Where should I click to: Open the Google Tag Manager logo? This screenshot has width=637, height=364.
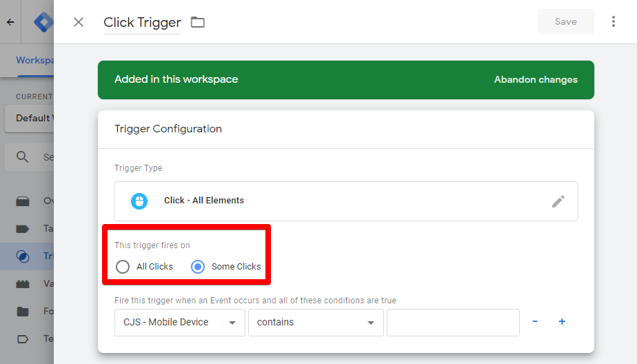coord(43,22)
